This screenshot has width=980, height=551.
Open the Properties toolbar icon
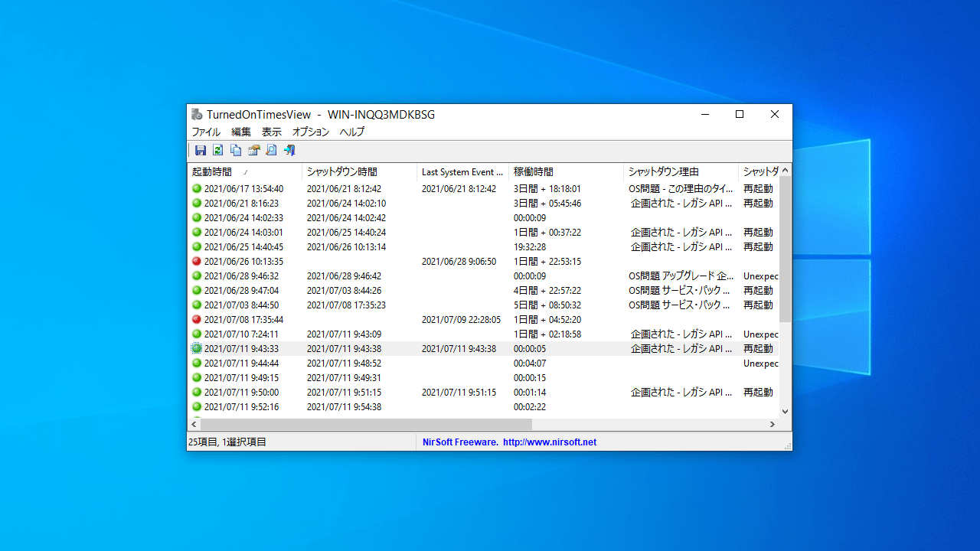tap(253, 151)
